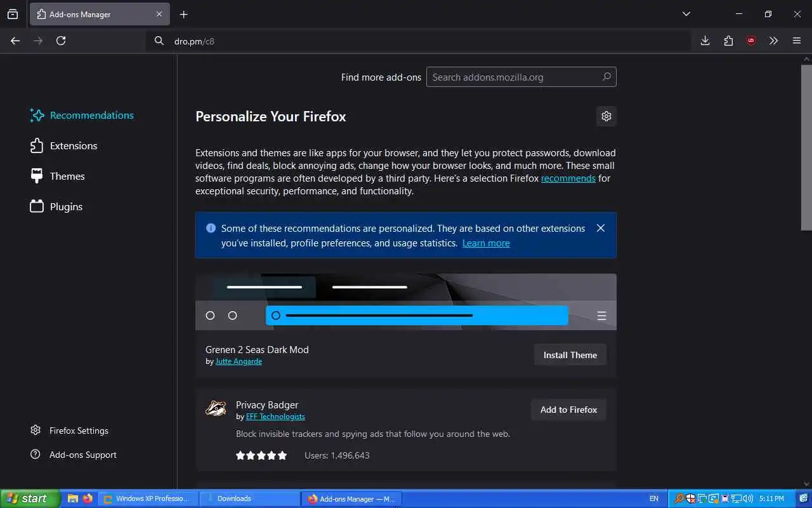Open the Learn more link
Viewport: 812px width, 508px height.
[486, 243]
